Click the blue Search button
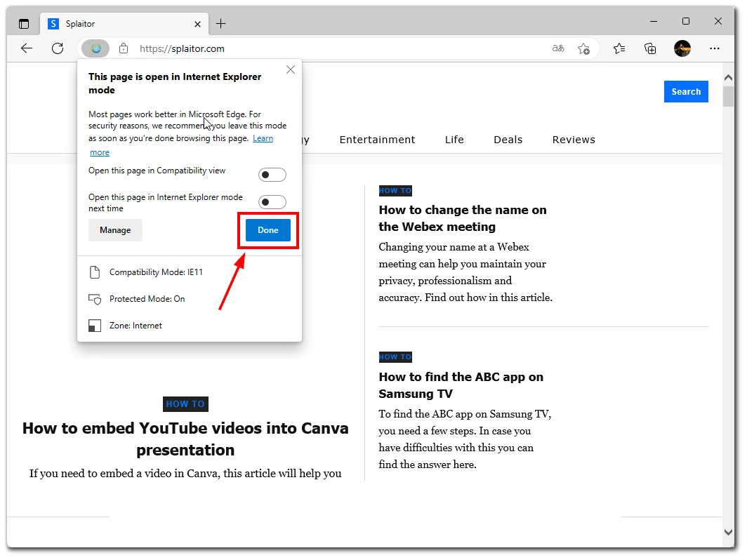747x560 pixels. point(686,91)
